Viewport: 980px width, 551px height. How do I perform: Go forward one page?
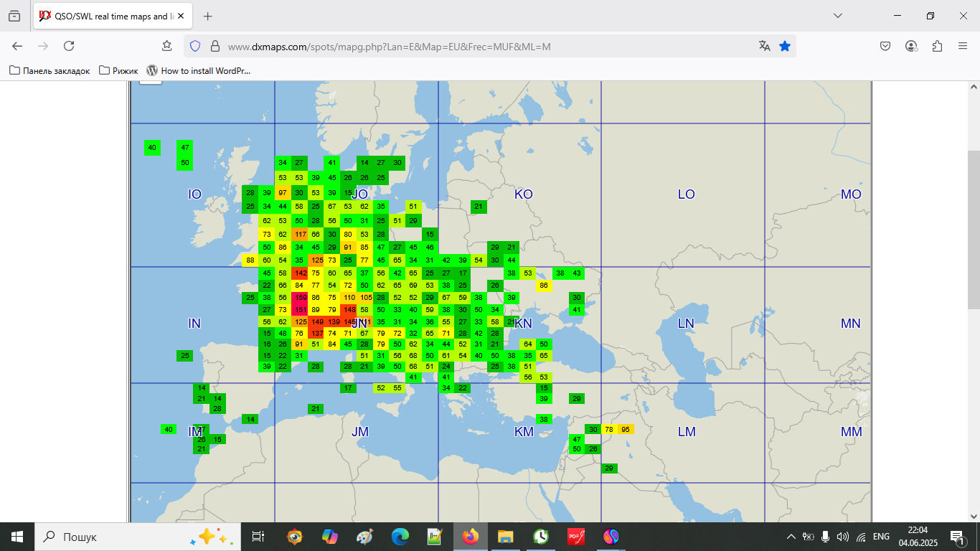click(x=43, y=46)
